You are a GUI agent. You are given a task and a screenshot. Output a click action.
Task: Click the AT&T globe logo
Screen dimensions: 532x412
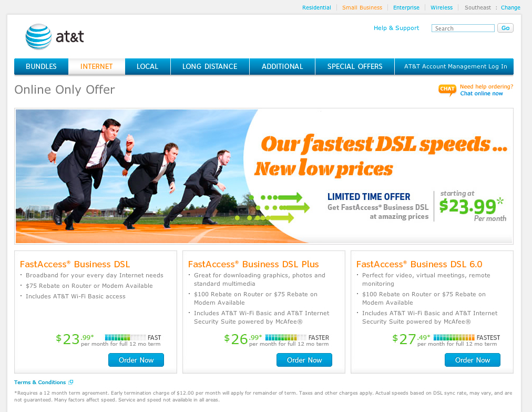[38, 37]
